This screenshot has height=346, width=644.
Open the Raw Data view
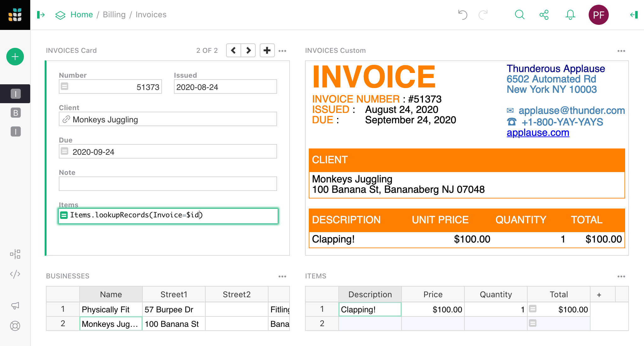click(15, 254)
